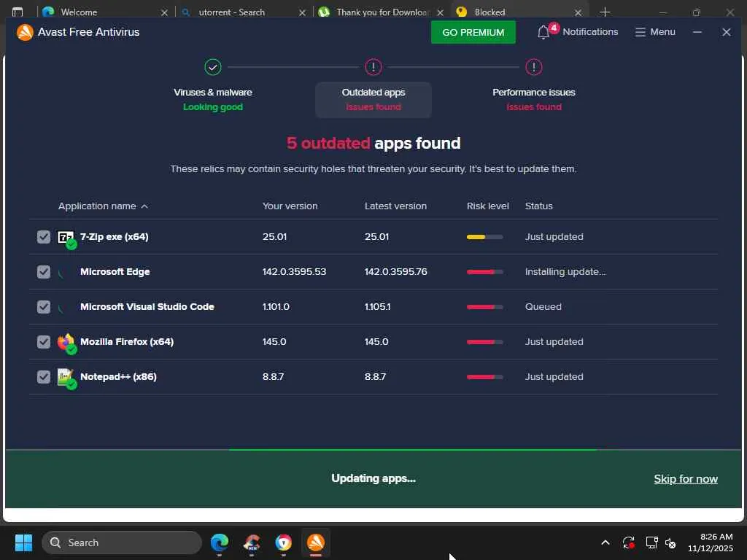Viewport: 747px width, 560px height.
Task: Click the Outdated apps warning circle icon
Action: (373, 67)
